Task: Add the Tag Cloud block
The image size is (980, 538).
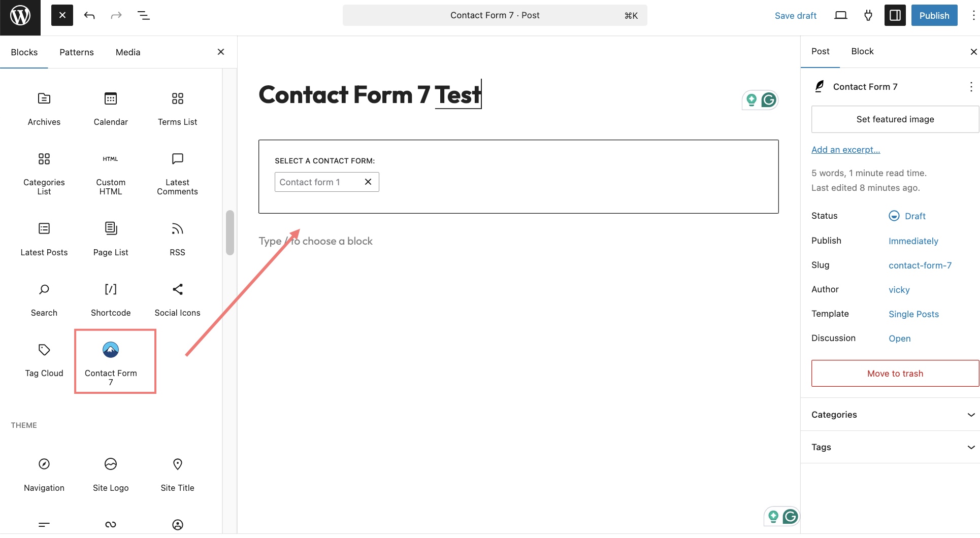Action: click(x=44, y=360)
